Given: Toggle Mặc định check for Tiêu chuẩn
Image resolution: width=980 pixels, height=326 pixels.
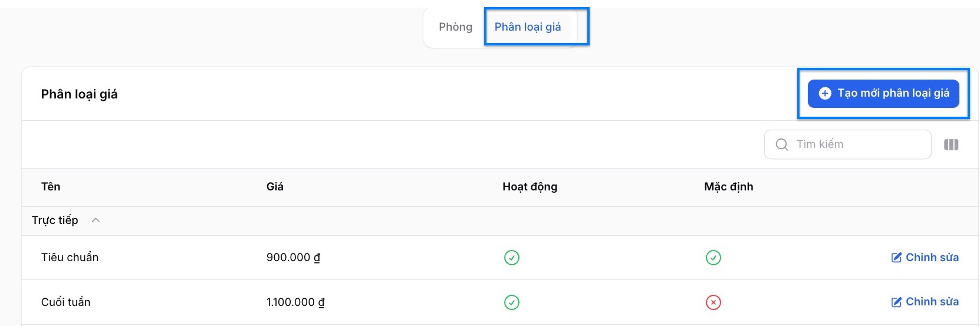Looking at the screenshot, I should pyautogui.click(x=713, y=258).
